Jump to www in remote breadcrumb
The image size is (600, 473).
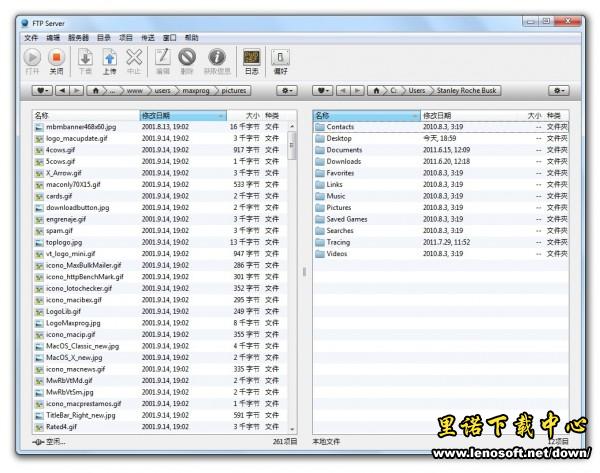click(x=134, y=91)
